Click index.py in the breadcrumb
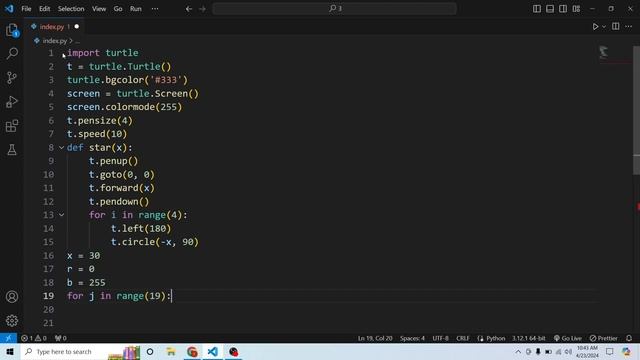 point(54,41)
